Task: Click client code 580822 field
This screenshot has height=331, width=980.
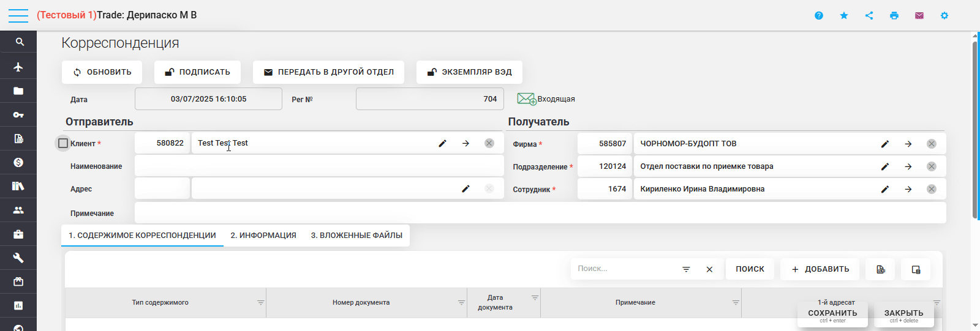Action: (x=162, y=143)
